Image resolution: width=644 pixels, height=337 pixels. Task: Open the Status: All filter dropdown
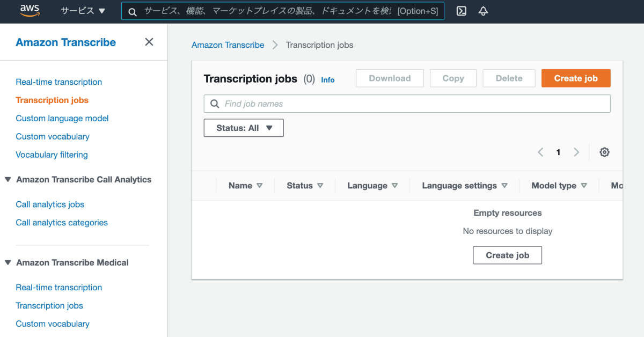point(244,128)
